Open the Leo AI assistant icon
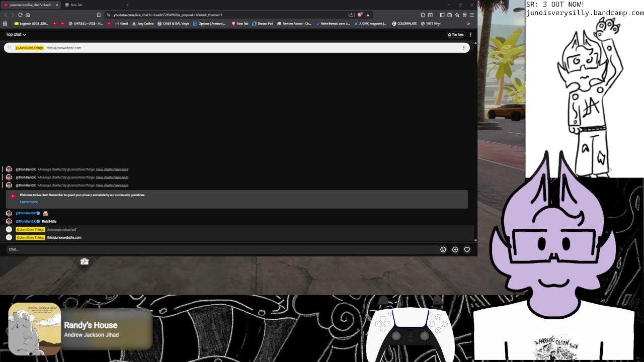Screen dimensions: 644x362 pyautogui.click(x=457, y=15)
